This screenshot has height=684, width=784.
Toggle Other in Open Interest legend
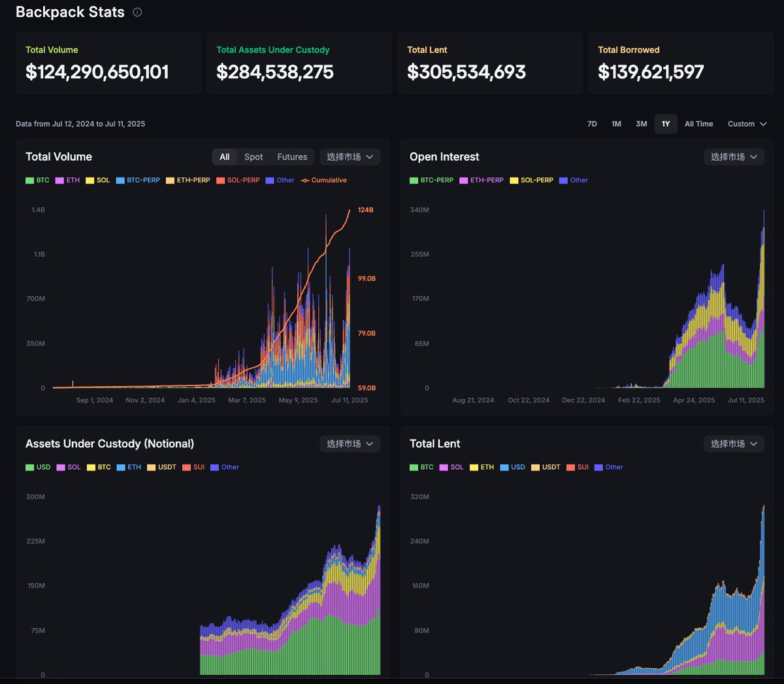tap(574, 180)
